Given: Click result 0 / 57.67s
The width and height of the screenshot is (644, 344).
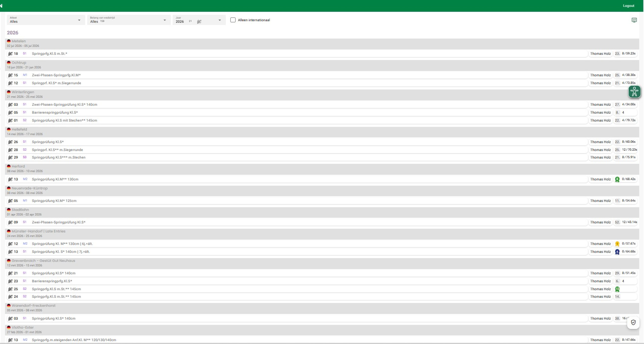Looking at the screenshot, I should pos(629,243).
